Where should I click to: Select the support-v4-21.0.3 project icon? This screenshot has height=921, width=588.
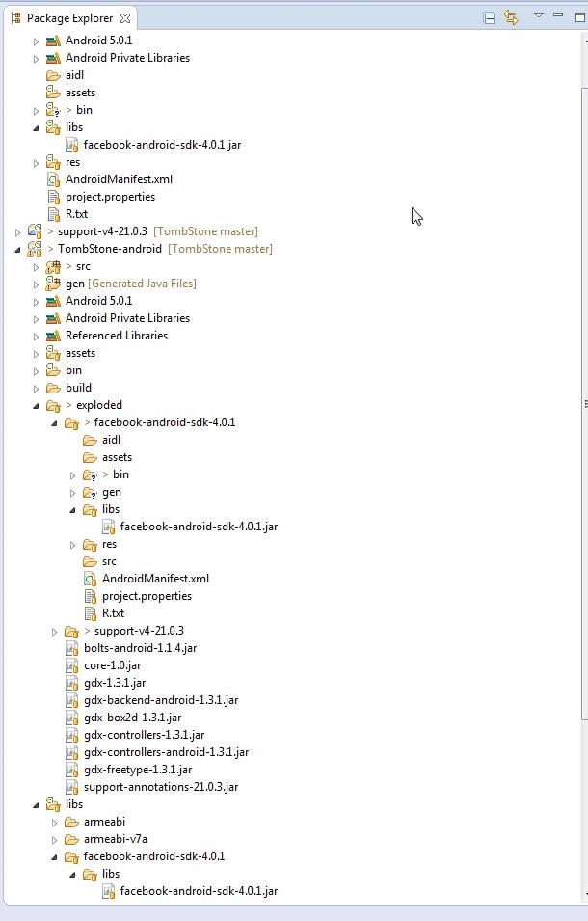[35, 230]
